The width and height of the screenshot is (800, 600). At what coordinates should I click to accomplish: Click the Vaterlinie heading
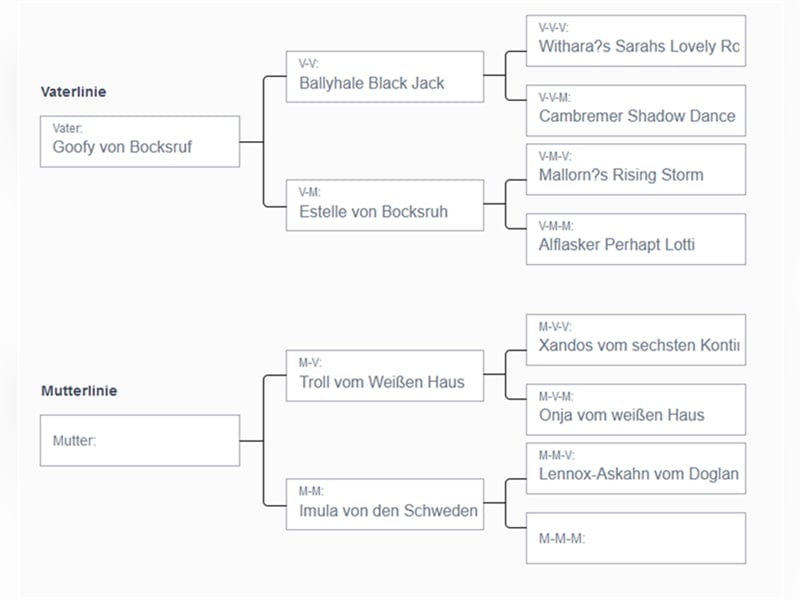pyautogui.click(x=73, y=92)
